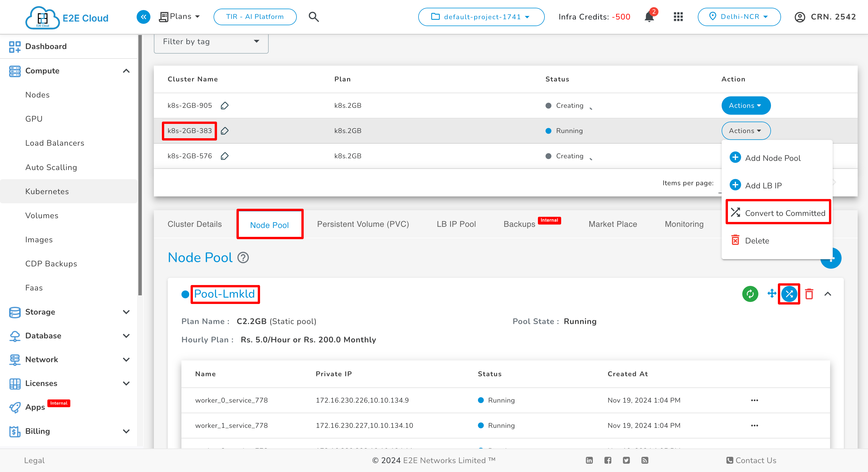The height and width of the screenshot is (472, 868).
Task: Open the Plans dropdown
Action: pyautogui.click(x=179, y=17)
